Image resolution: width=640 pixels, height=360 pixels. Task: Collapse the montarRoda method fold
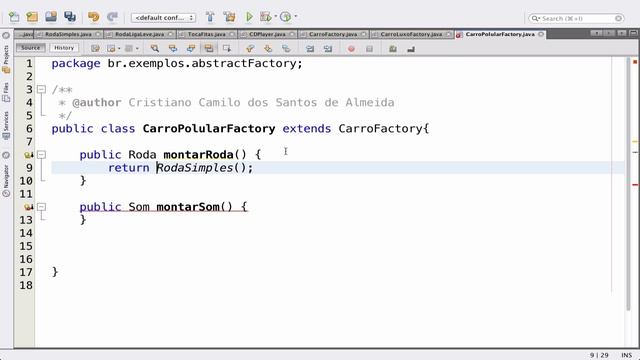pyautogui.click(x=41, y=154)
